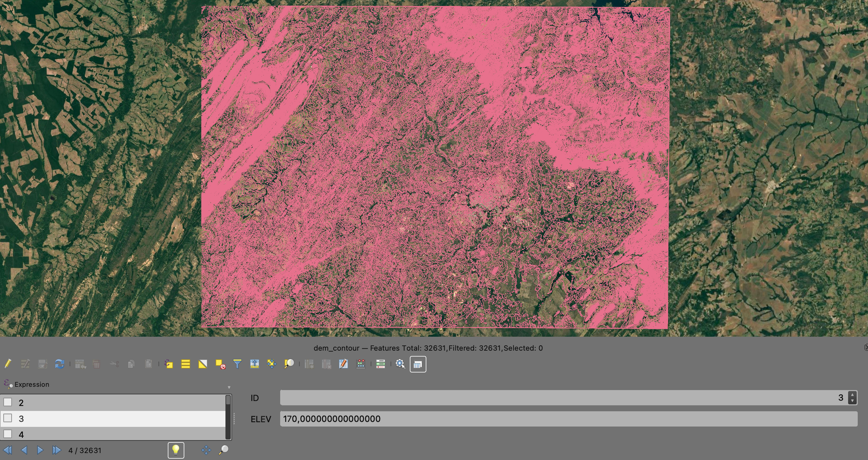Reload the attribute table
This screenshot has height=460, width=868.
point(60,364)
